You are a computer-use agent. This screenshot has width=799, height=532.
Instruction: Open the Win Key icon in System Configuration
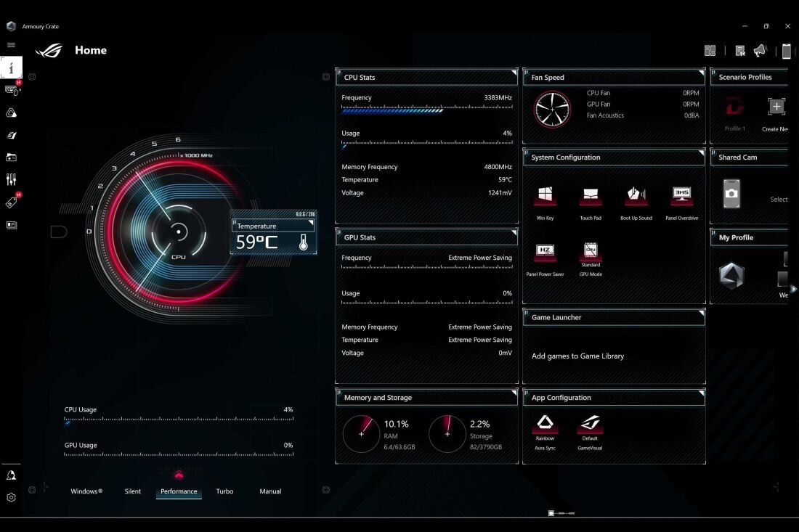(545, 196)
